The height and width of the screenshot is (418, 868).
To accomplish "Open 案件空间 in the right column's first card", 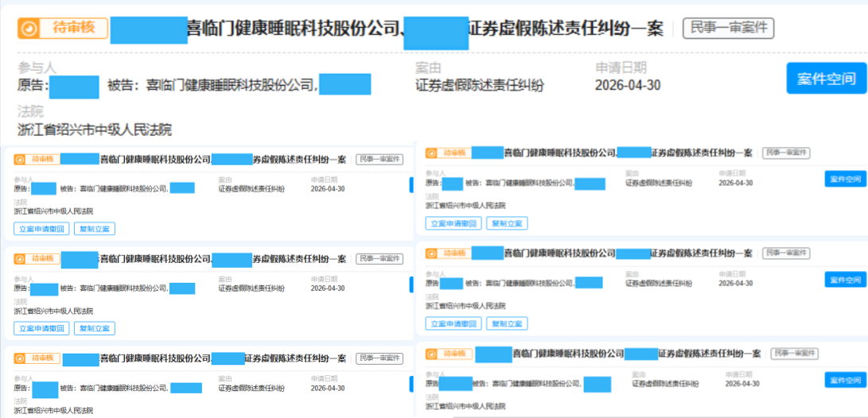I will click(845, 179).
